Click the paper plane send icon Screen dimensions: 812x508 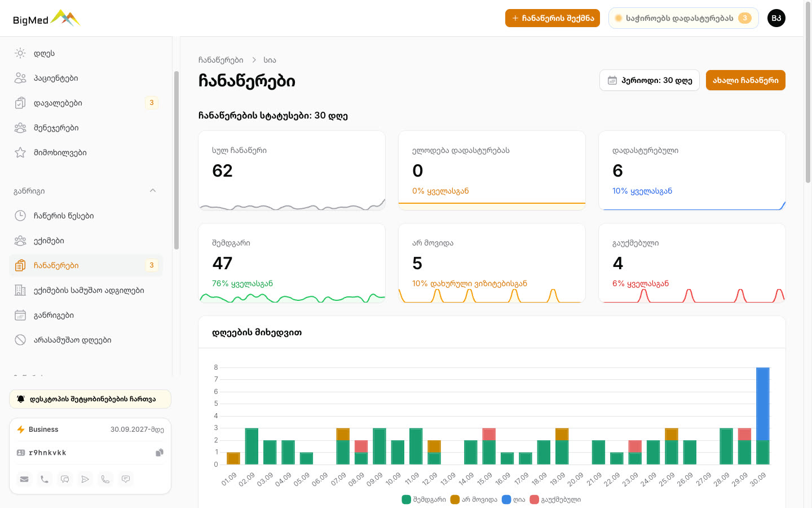tap(85, 479)
